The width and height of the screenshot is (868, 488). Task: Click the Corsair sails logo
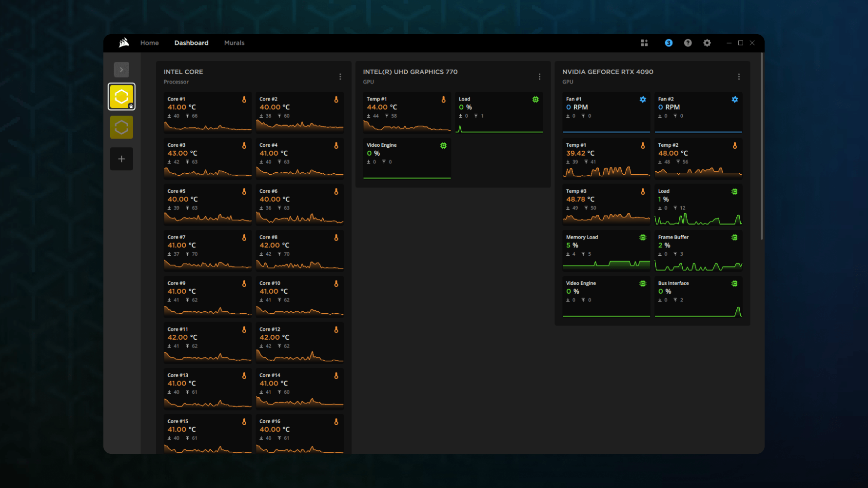coord(124,43)
